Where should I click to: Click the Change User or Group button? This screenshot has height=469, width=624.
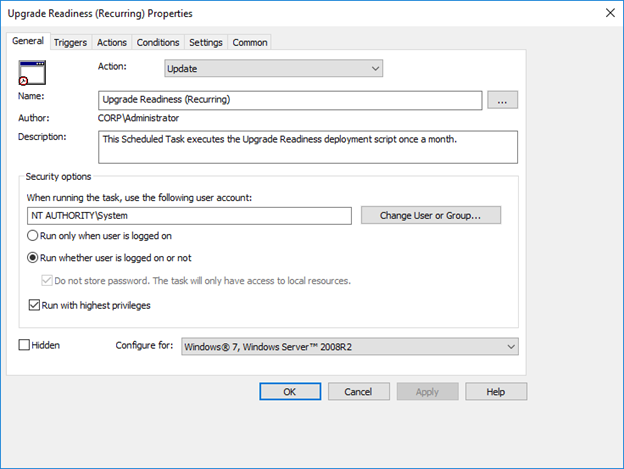431,215
